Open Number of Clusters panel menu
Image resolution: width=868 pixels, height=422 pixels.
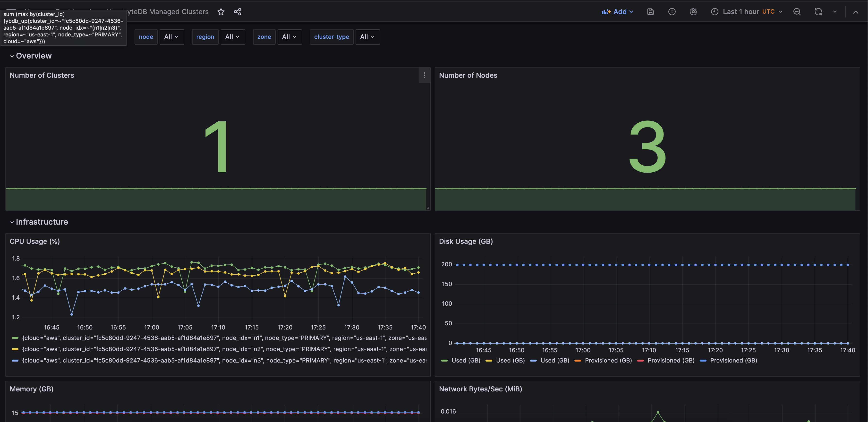coord(425,76)
